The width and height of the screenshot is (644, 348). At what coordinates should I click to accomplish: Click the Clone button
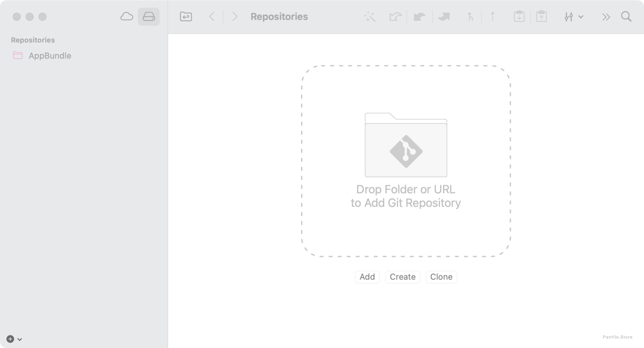click(x=441, y=277)
